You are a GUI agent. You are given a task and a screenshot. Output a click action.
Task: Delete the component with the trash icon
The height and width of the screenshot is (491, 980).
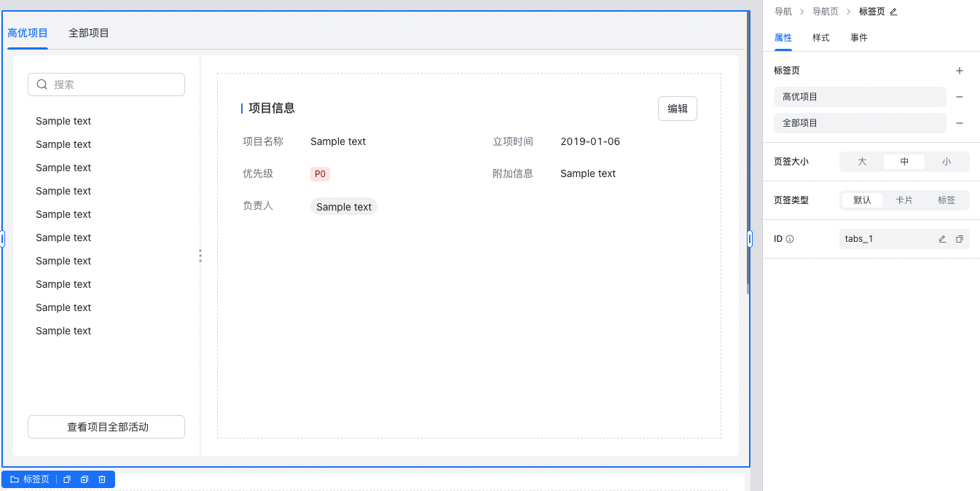(102, 479)
